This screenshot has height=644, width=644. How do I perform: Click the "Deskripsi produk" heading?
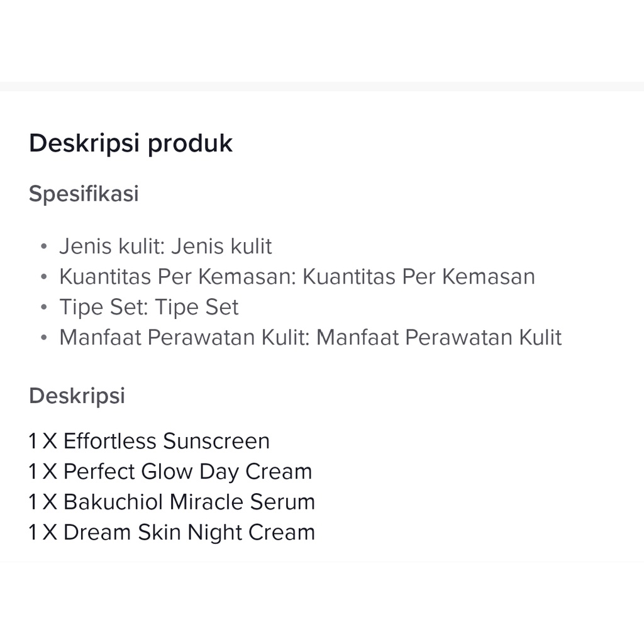[x=130, y=143]
